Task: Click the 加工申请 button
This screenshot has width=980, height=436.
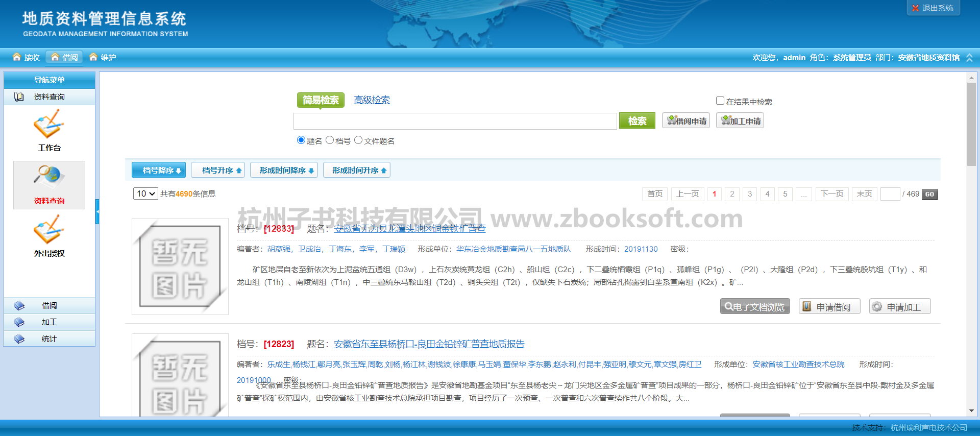Action: [740, 120]
